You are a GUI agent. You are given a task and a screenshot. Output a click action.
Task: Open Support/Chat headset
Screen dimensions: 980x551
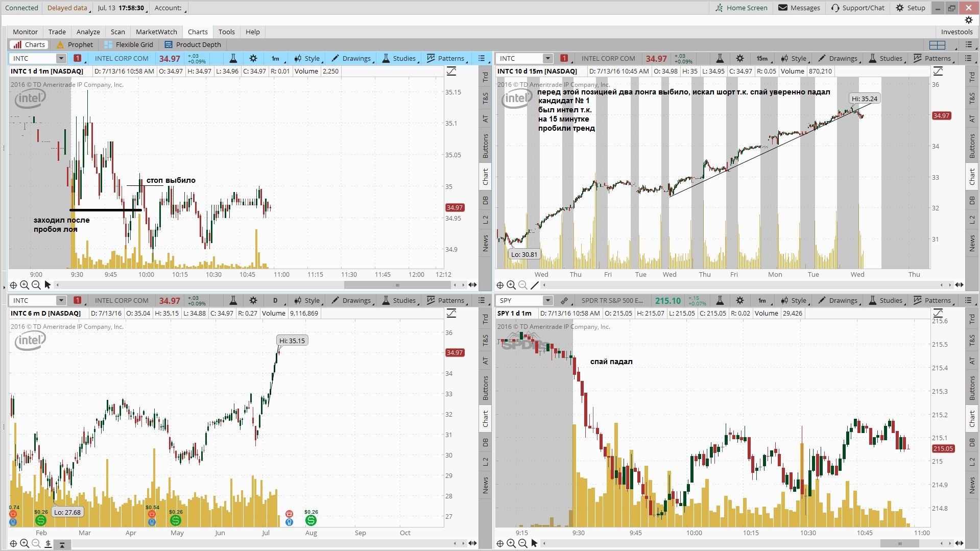point(857,8)
